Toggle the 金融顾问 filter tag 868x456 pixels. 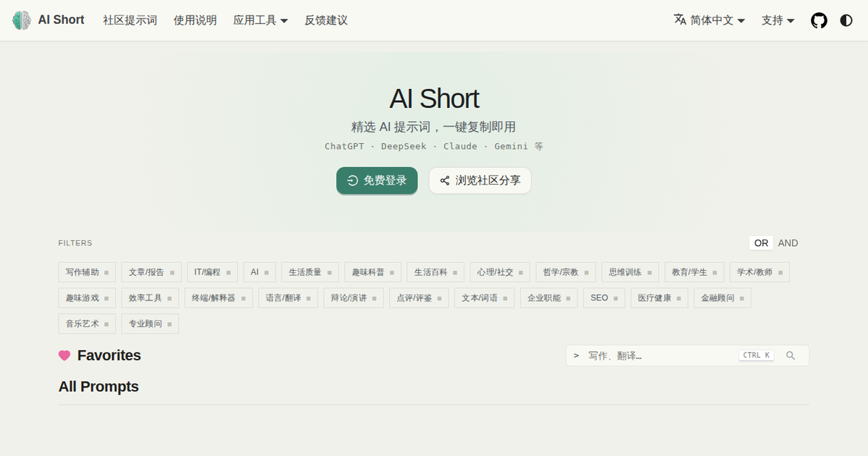coord(723,297)
